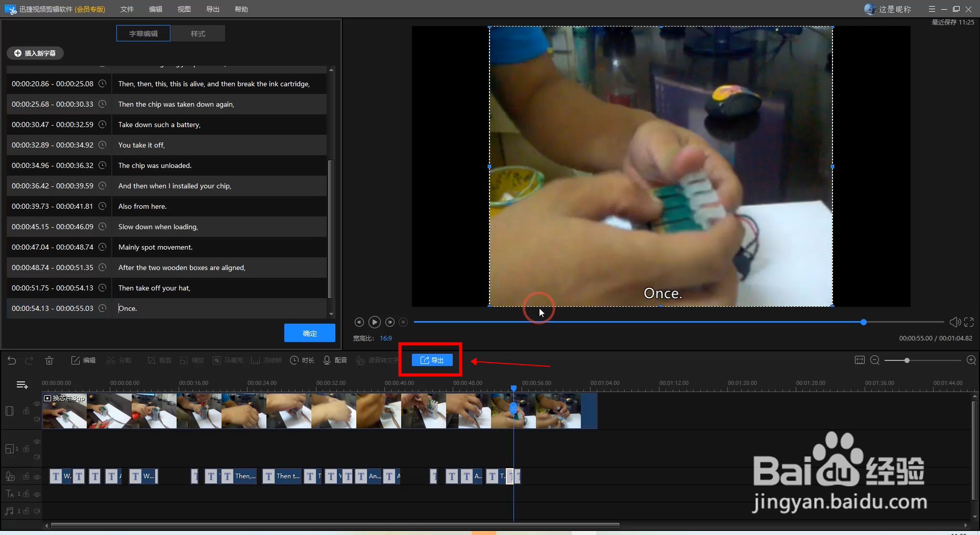Viewport: 980px width, 535px height.
Task: Set time for 'Once.' subtitle clock icon
Action: (102, 308)
